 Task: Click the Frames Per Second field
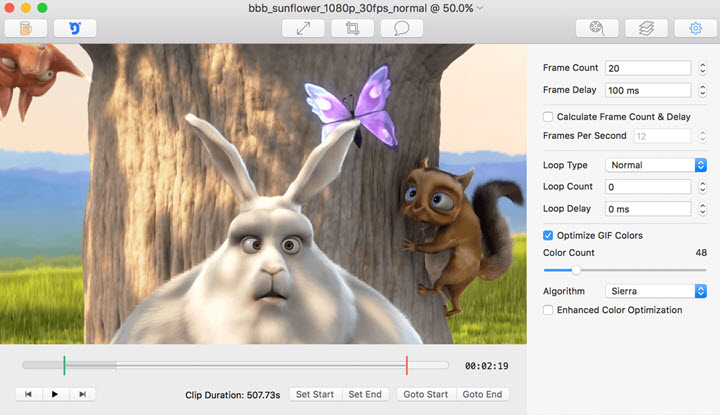662,136
